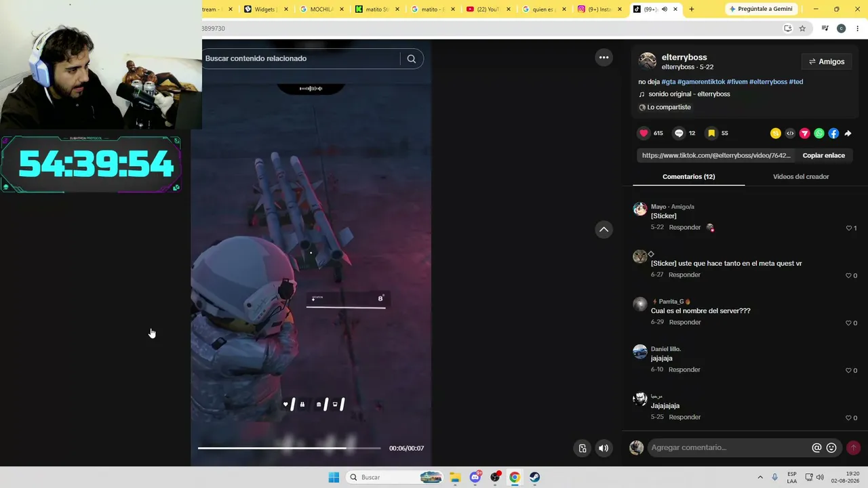Click the search magnifier in related content bar
Viewport: 868px width, 488px height.
click(411, 58)
